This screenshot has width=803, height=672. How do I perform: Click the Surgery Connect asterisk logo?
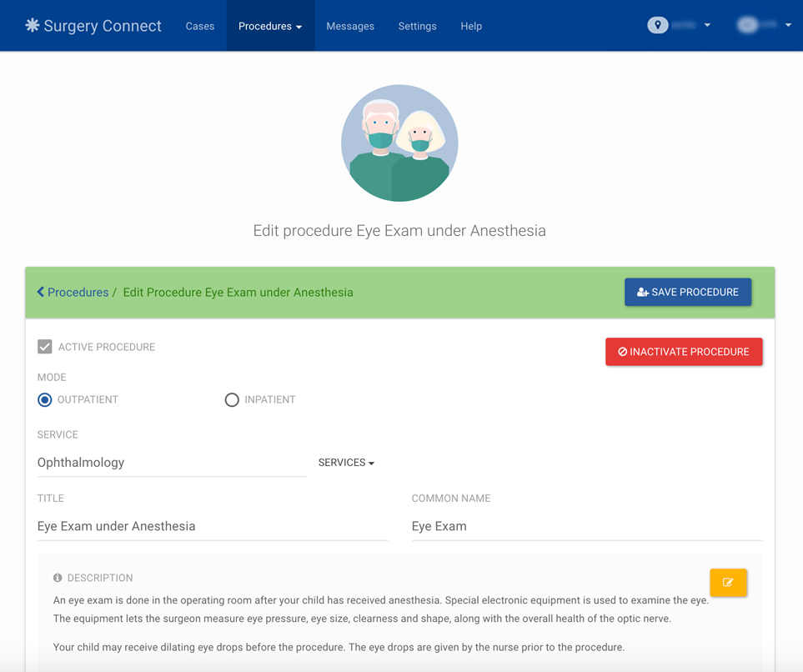click(x=30, y=25)
